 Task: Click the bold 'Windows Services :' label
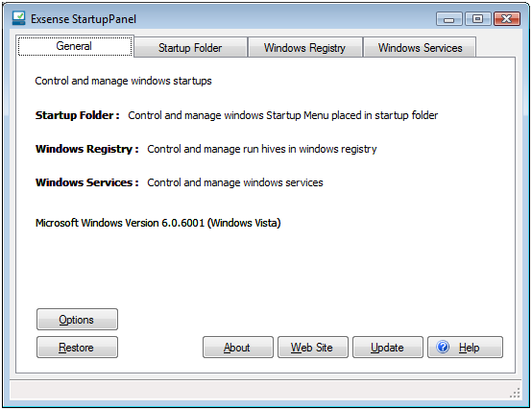(87, 182)
